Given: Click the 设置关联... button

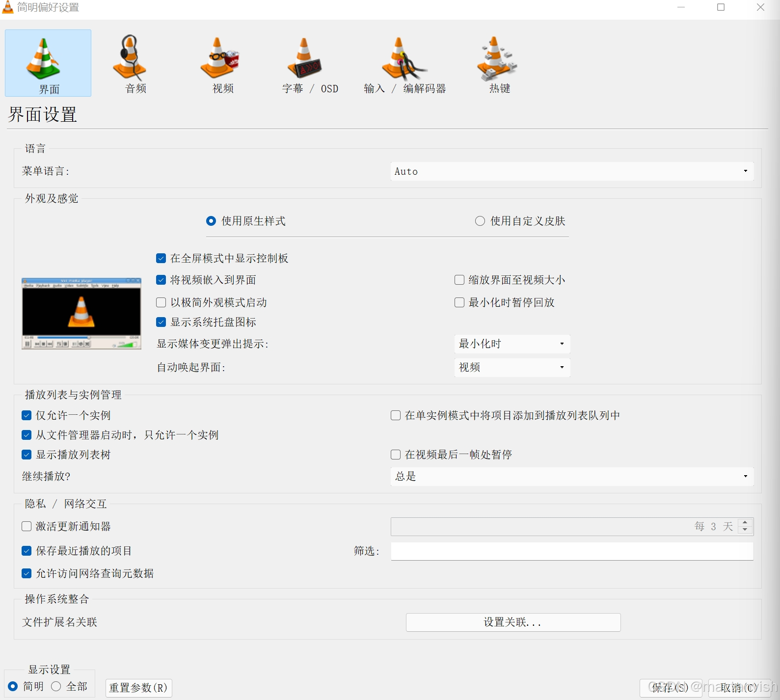Looking at the screenshot, I should [513, 622].
